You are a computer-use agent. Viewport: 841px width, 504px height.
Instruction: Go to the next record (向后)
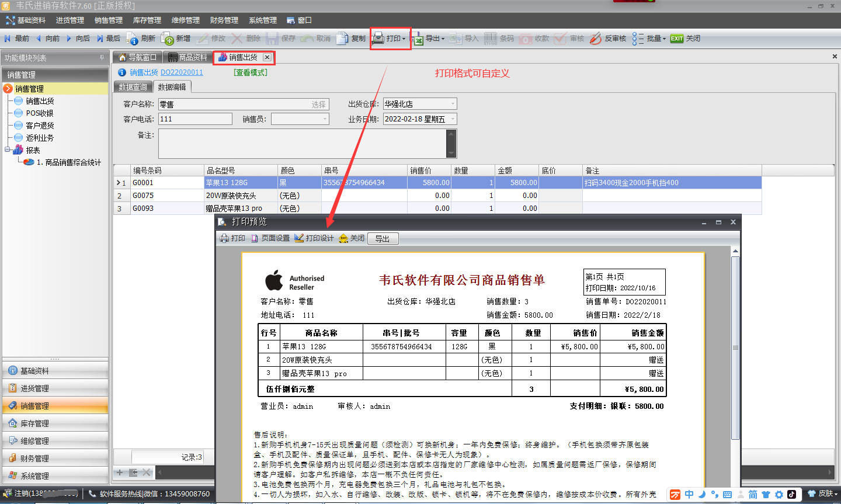(78, 39)
